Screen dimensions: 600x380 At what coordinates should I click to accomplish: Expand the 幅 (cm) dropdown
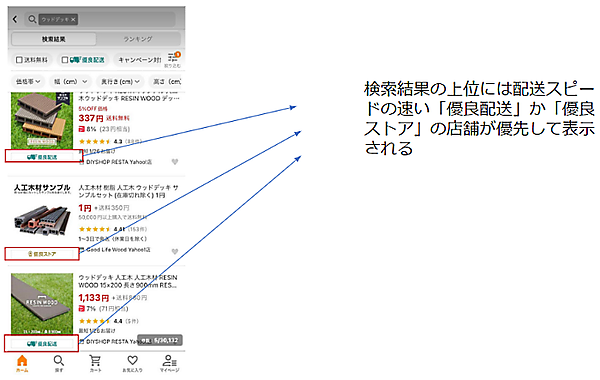pos(70,82)
